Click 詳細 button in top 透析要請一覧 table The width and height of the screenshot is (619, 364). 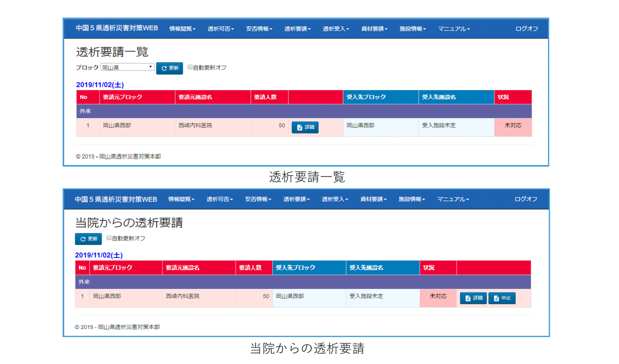click(x=305, y=127)
